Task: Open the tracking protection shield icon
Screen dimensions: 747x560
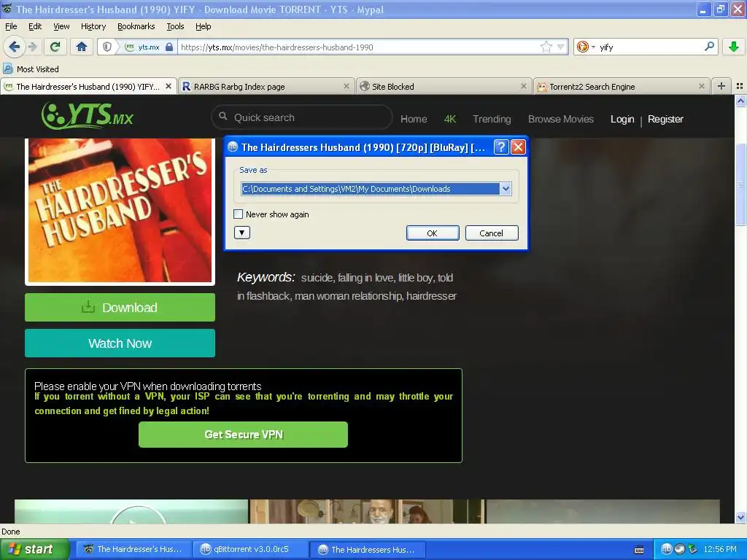Action: (x=107, y=47)
